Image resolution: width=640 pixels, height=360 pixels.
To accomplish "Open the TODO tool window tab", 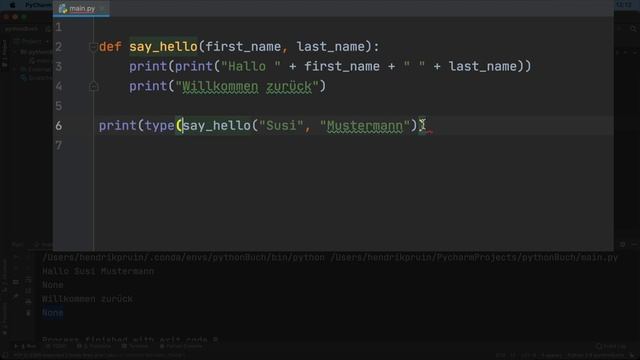I will [56, 346].
